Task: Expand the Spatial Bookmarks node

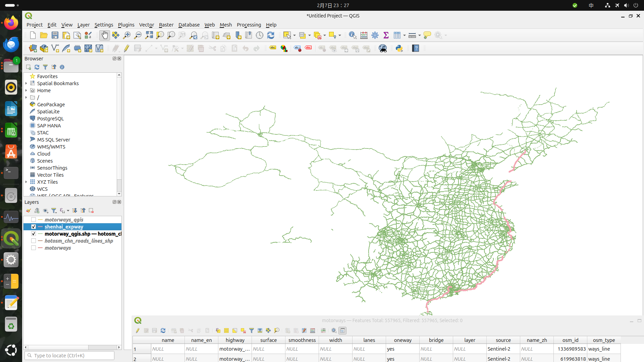Action: coord(26,83)
